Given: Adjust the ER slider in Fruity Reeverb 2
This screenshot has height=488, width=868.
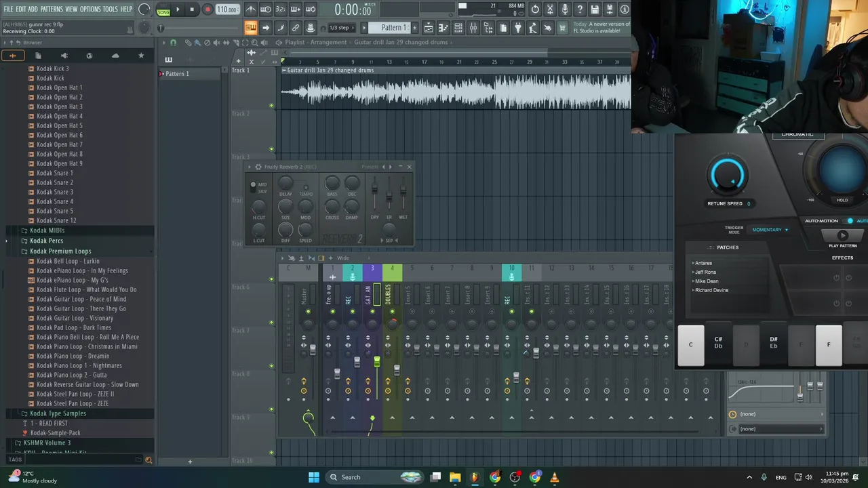Looking at the screenshot, I should tap(389, 197).
